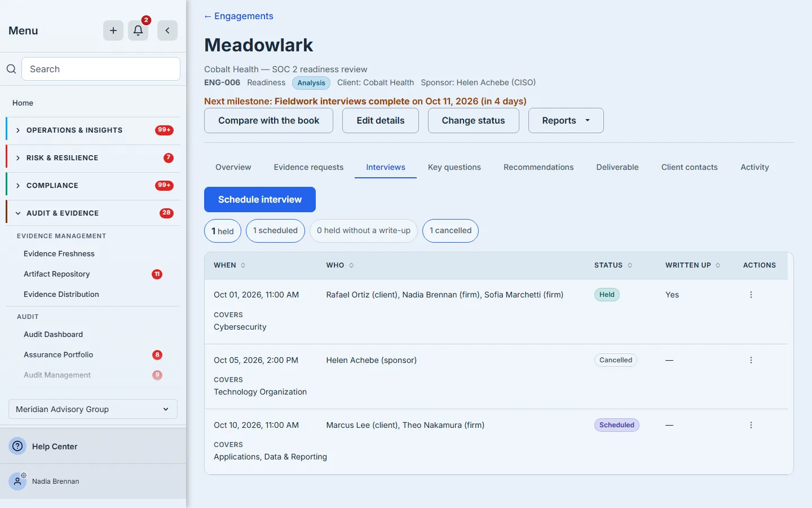Sort by the WHEN column arrows

tap(243, 265)
